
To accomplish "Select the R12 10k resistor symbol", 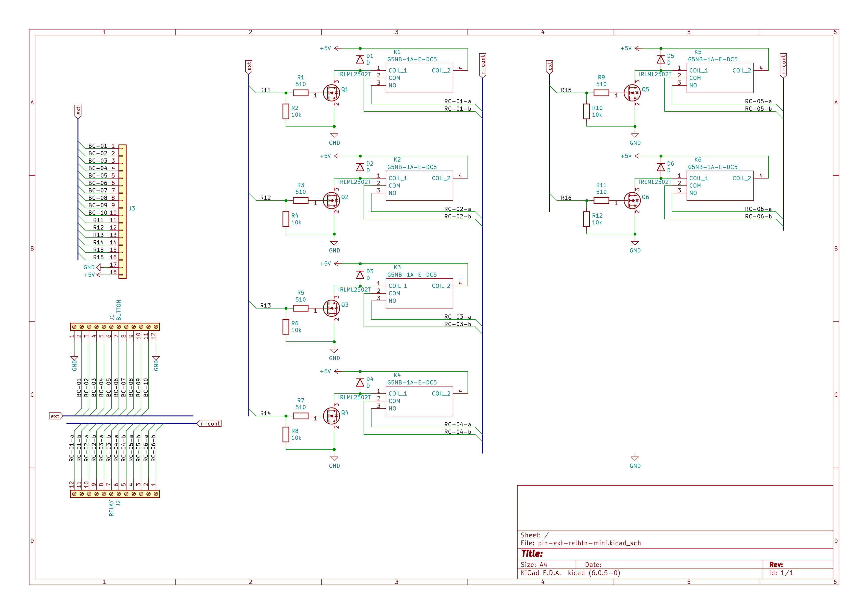I will [586, 219].
